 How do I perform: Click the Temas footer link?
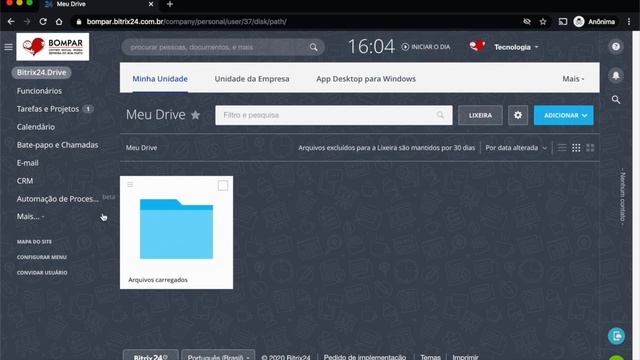(x=430, y=357)
